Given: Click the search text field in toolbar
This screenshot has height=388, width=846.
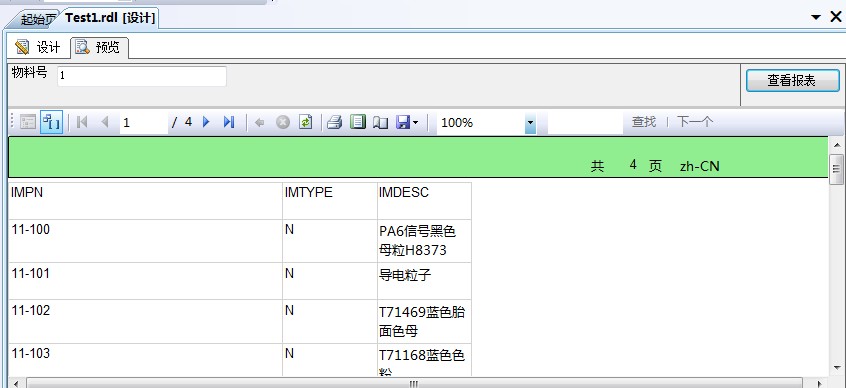Looking at the screenshot, I should click(585, 122).
